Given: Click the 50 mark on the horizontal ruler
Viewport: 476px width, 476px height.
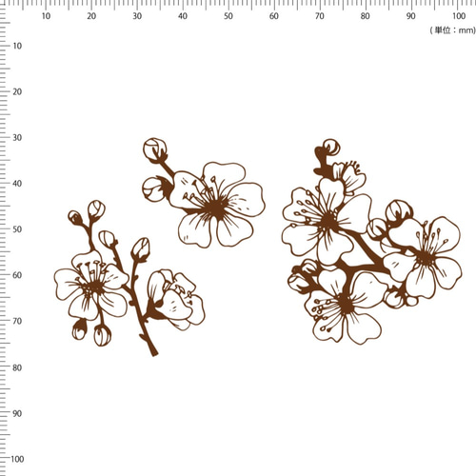Looking at the screenshot, I should [x=228, y=16].
